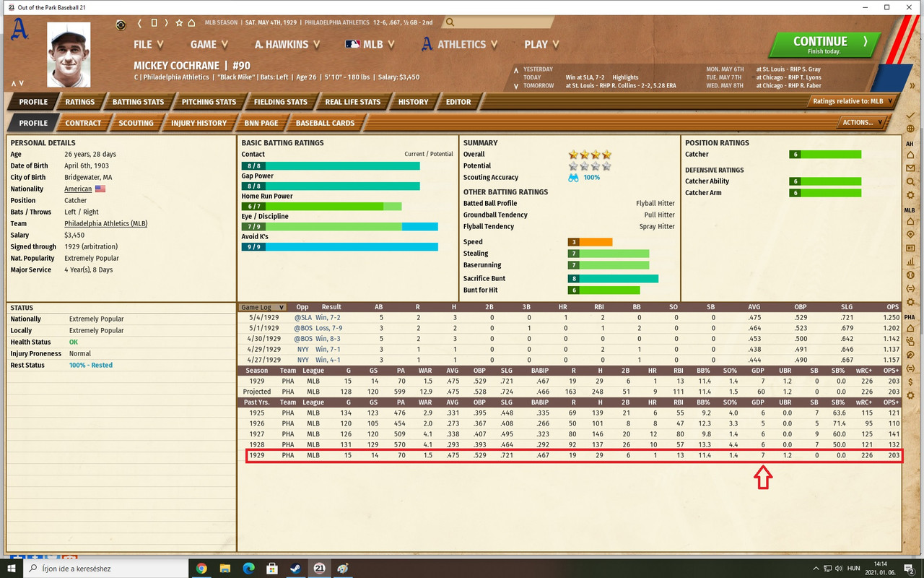Click the Home Run Power rating bar

pyautogui.click(x=321, y=207)
